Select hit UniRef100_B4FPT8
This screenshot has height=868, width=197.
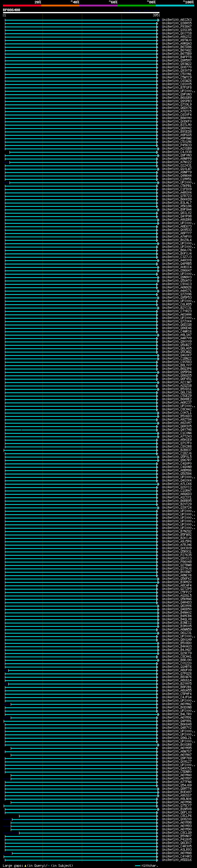(177, 57)
